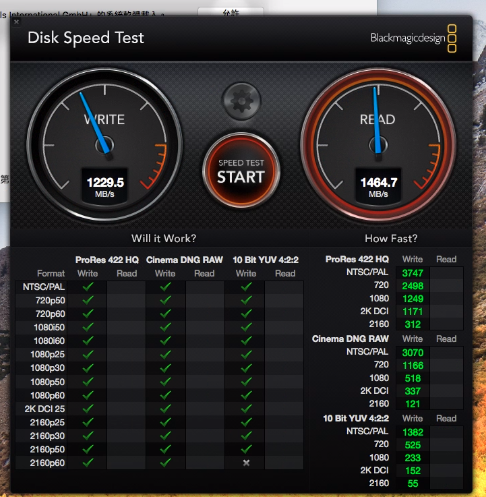Click the Cinema DNG RAW write checkmark for 2160p60
This screenshot has height=497, width=486.
165,462
